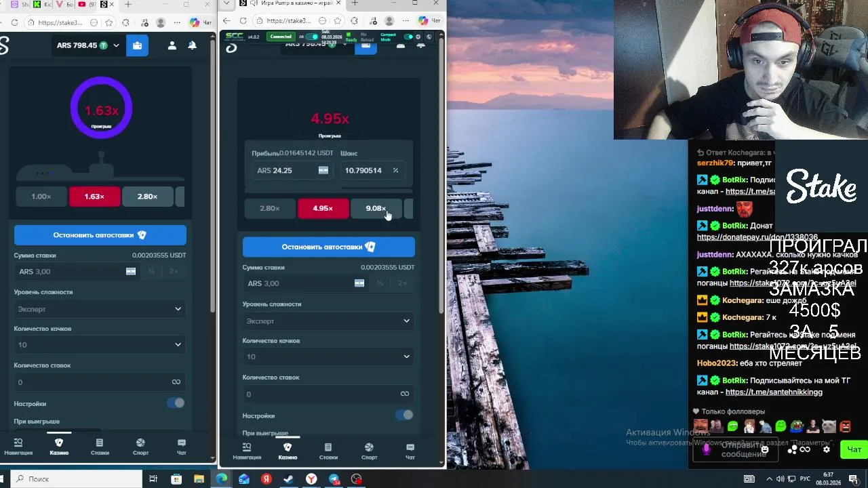Show hidden system tray icons
The height and width of the screenshot is (488, 868).
(x=768, y=479)
